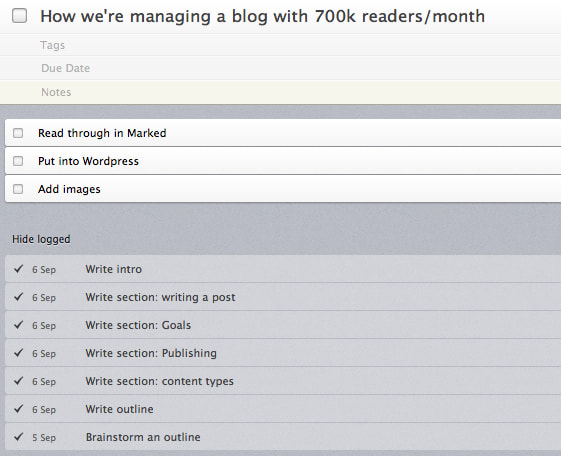Click the Tags field

[280, 45]
